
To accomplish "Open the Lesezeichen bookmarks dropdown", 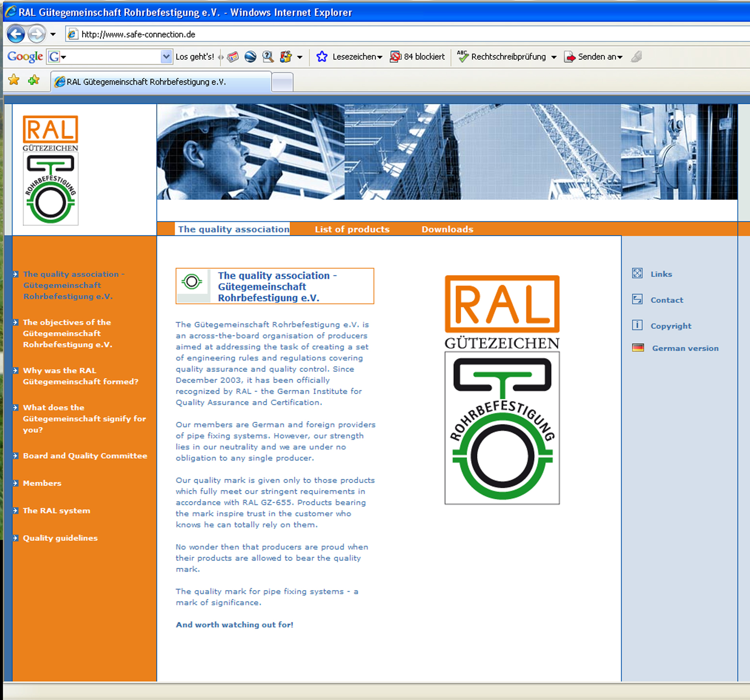I will click(357, 57).
